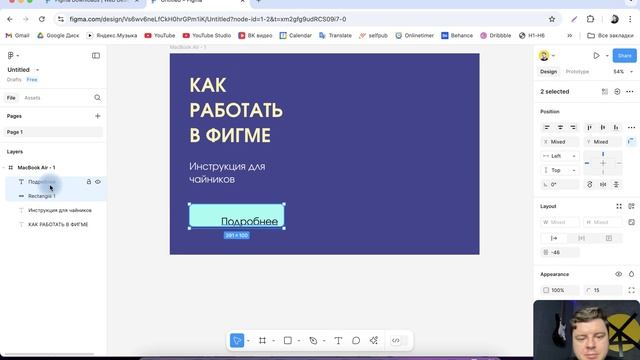Select vertical auto layout direction
Image resolution: width=640 pixels, height=360 pixels.
pos(581,238)
